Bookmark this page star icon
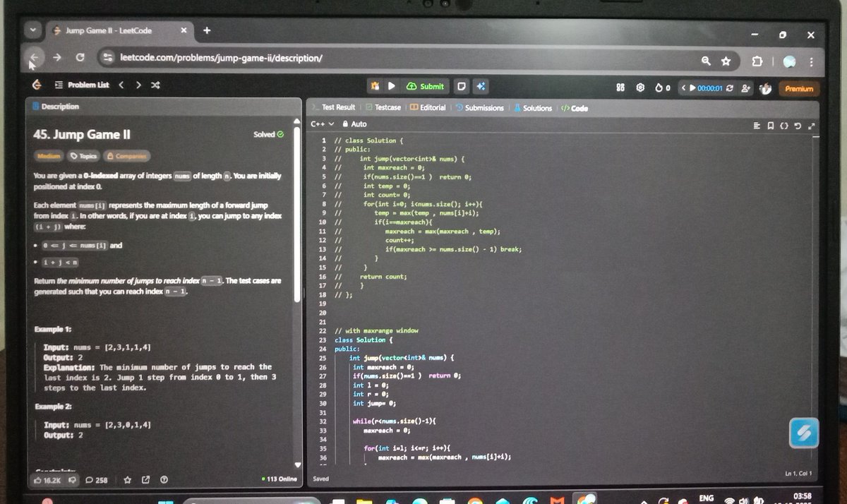847x504 pixels. coord(725,62)
